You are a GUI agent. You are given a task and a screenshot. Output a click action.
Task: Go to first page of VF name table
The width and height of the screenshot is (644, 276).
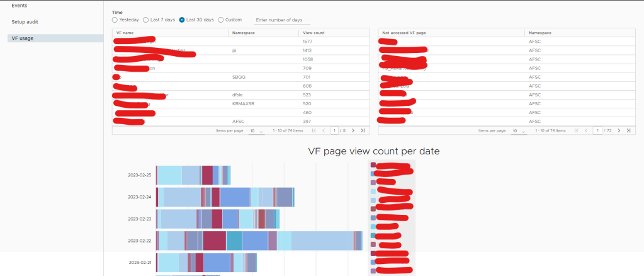point(314,130)
